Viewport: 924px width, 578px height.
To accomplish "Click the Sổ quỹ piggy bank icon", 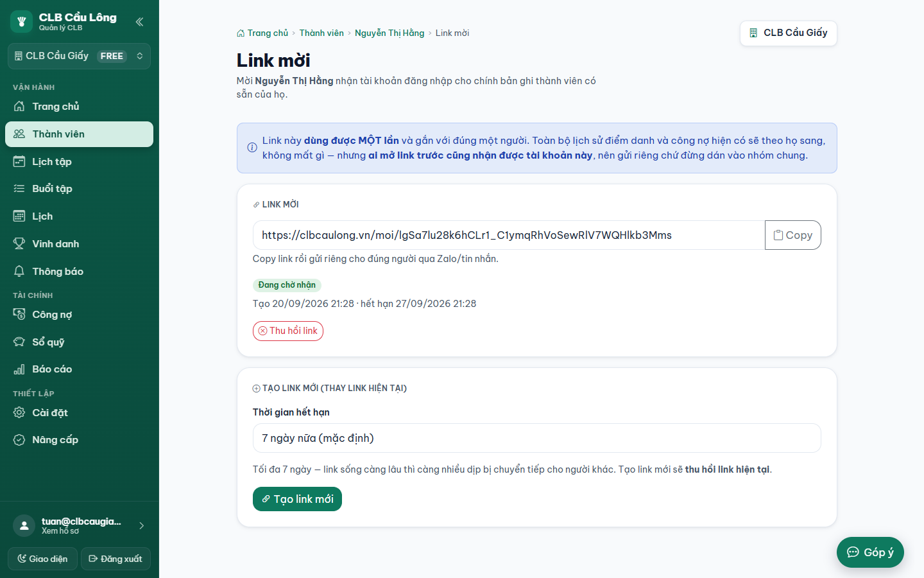I will [19, 342].
